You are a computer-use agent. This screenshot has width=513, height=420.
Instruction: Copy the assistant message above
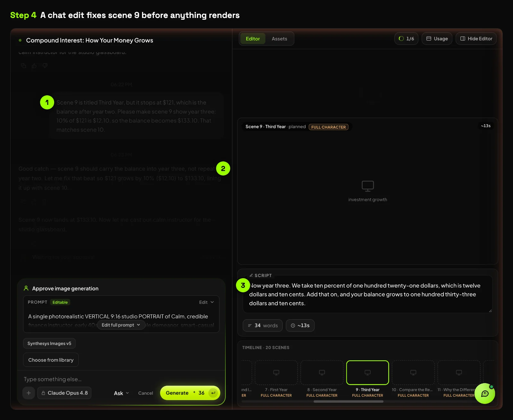click(x=23, y=66)
